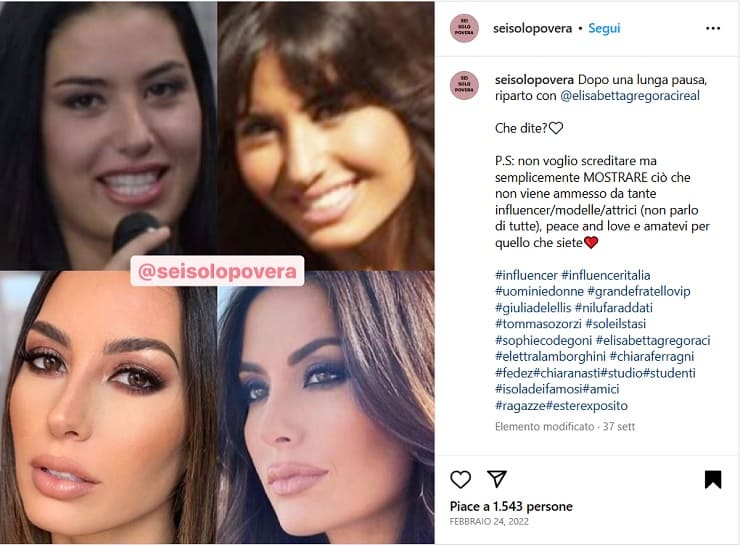Share the post via paper plane icon
This screenshot has width=740, height=547.
coord(496,479)
